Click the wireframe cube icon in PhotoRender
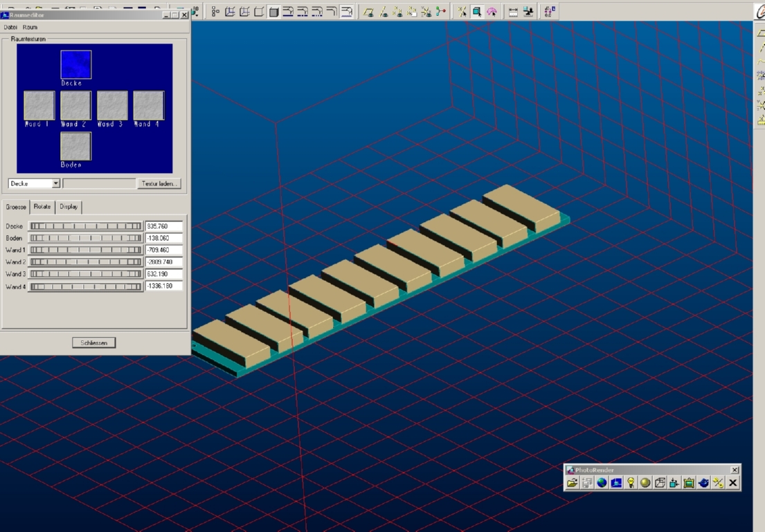Viewport: 765px width, 532px height. (x=660, y=483)
